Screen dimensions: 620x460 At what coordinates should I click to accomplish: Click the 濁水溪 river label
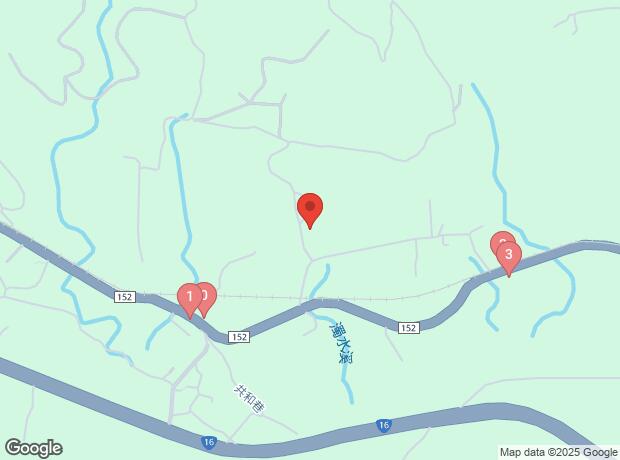tap(341, 343)
